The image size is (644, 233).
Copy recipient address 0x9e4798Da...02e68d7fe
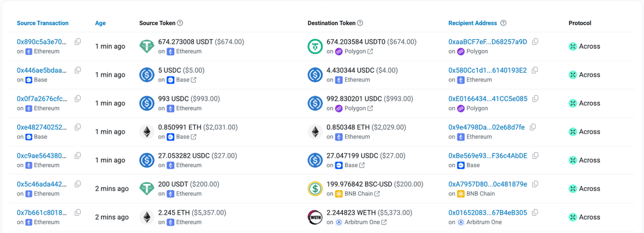pos(532,127)
